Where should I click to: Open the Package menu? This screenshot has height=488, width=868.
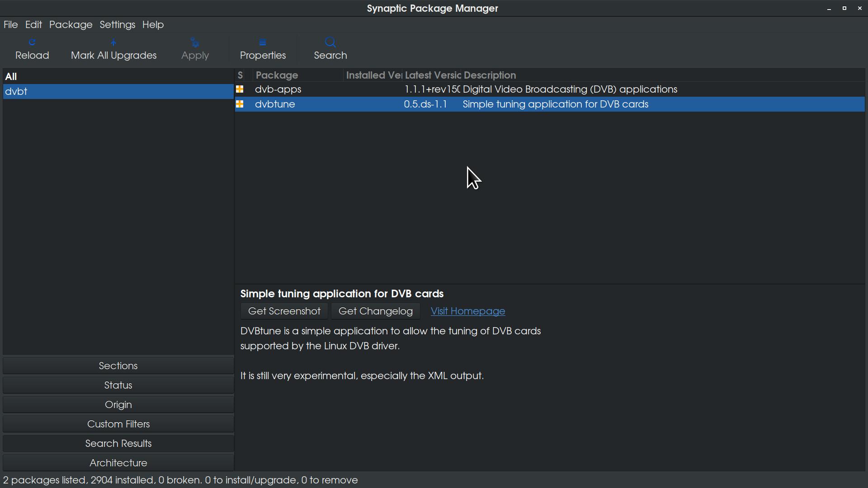pyautogui.click(x=71, y=25)
